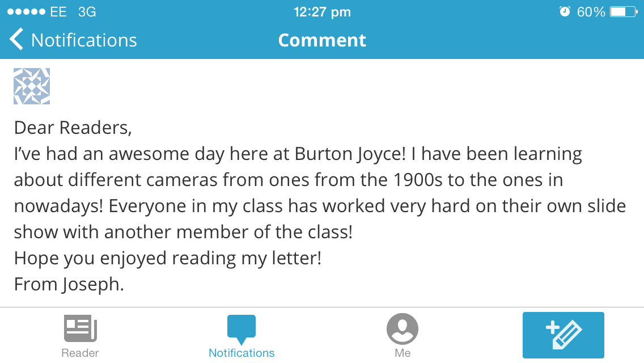644x363 pixels.
Task: Tap the Comment title in header
Action: click(322, 40)
